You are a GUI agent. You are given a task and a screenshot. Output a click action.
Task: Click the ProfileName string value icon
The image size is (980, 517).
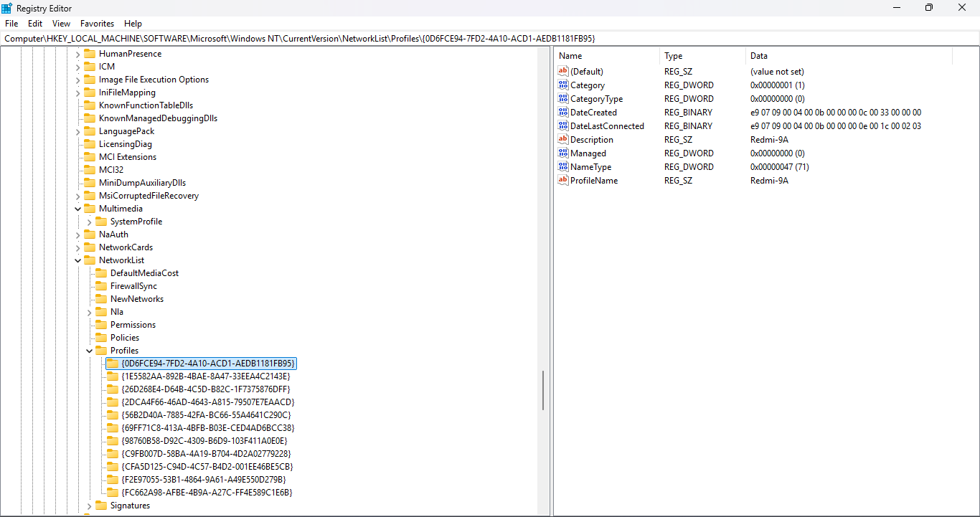pos(563,181)
